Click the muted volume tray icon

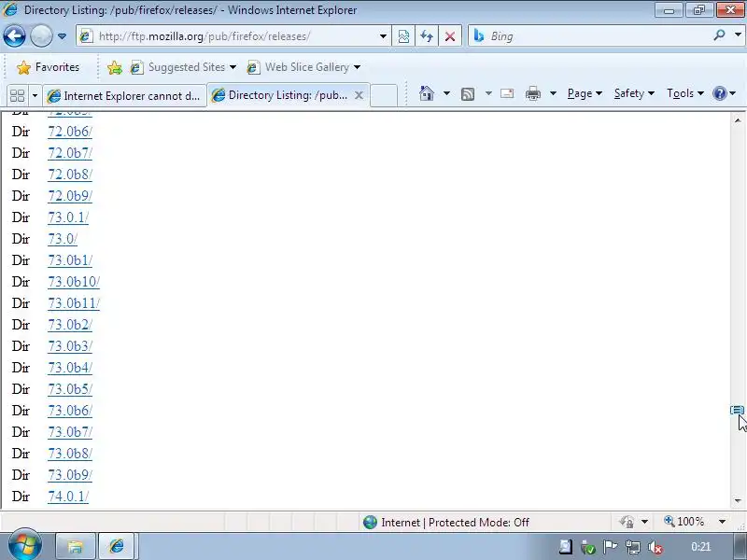point(655,548)
